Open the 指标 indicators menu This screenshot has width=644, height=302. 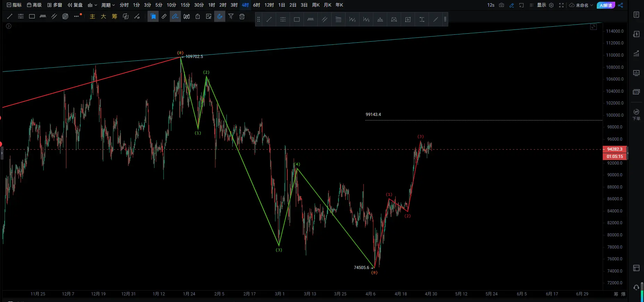coord(14,5)
